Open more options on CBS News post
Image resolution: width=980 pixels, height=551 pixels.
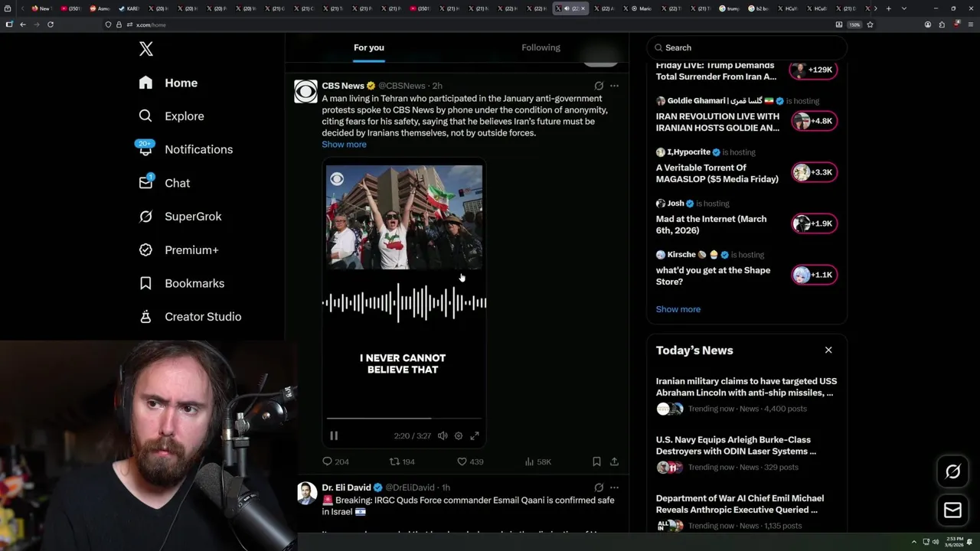coord(614,86)
